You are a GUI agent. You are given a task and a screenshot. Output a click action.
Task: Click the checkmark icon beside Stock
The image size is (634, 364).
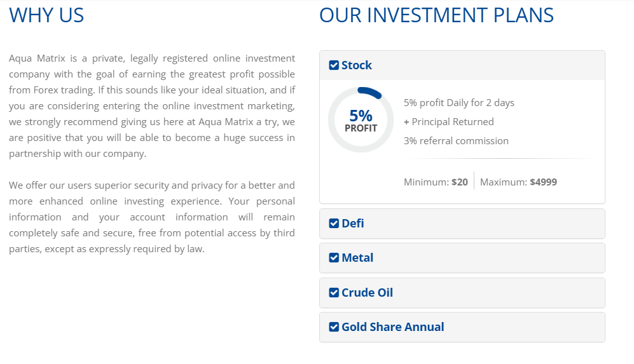coord(334,65)
